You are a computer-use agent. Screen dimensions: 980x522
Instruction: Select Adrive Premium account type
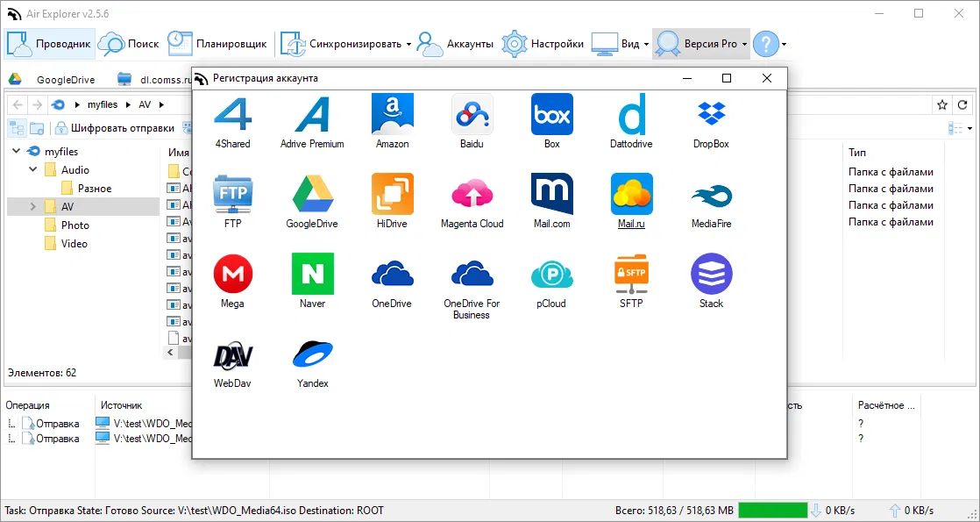312,115
